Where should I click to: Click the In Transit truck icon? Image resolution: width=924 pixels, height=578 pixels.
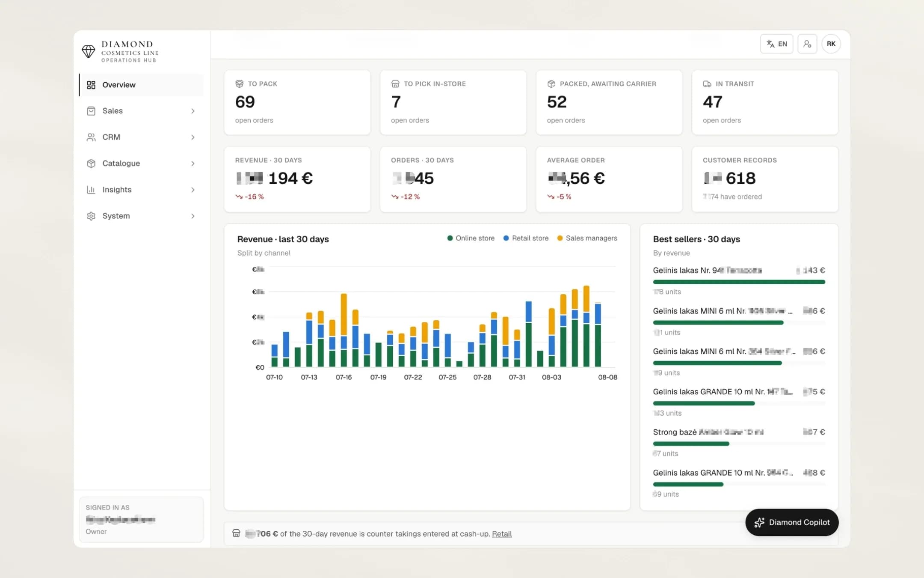point(707,84)
